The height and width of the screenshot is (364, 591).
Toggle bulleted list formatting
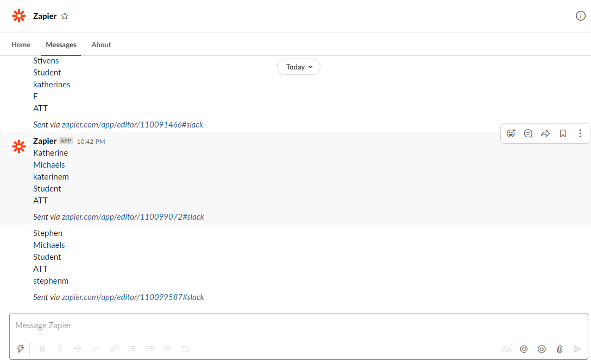point(149,349)
